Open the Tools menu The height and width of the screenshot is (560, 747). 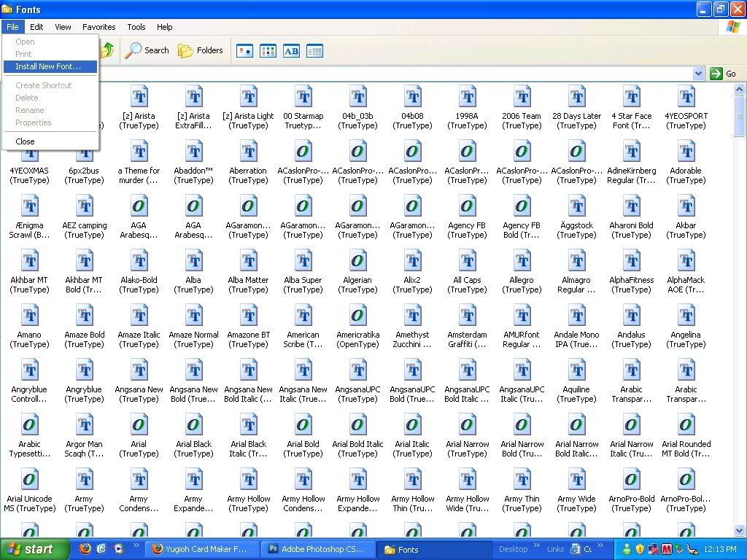click(x=136, y=27)
